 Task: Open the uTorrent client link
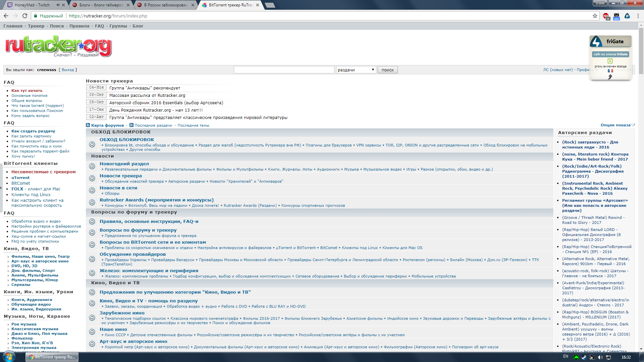coord(20,178)
